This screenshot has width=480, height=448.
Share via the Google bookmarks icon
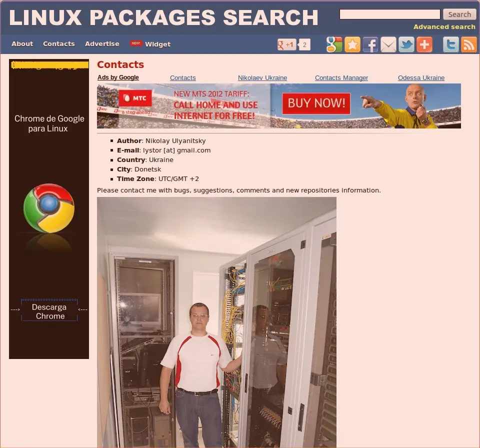(x=334, y=44)
